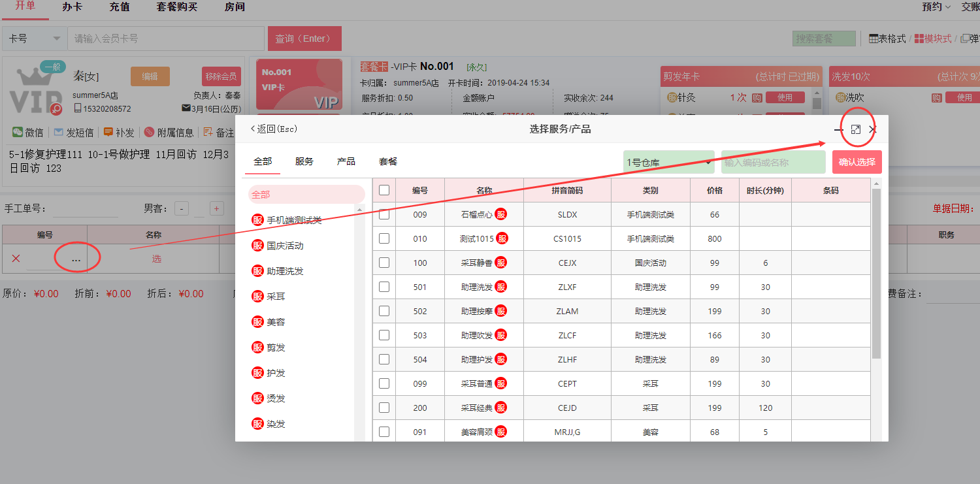
Task: Switch to 套餐购买 top tab
Action: pyautogui.click(x=177, y=7)
